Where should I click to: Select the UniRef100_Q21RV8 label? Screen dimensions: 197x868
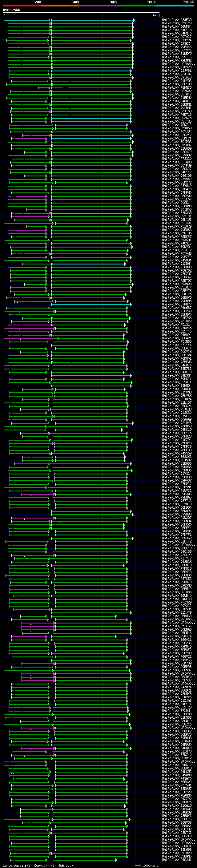177,423
